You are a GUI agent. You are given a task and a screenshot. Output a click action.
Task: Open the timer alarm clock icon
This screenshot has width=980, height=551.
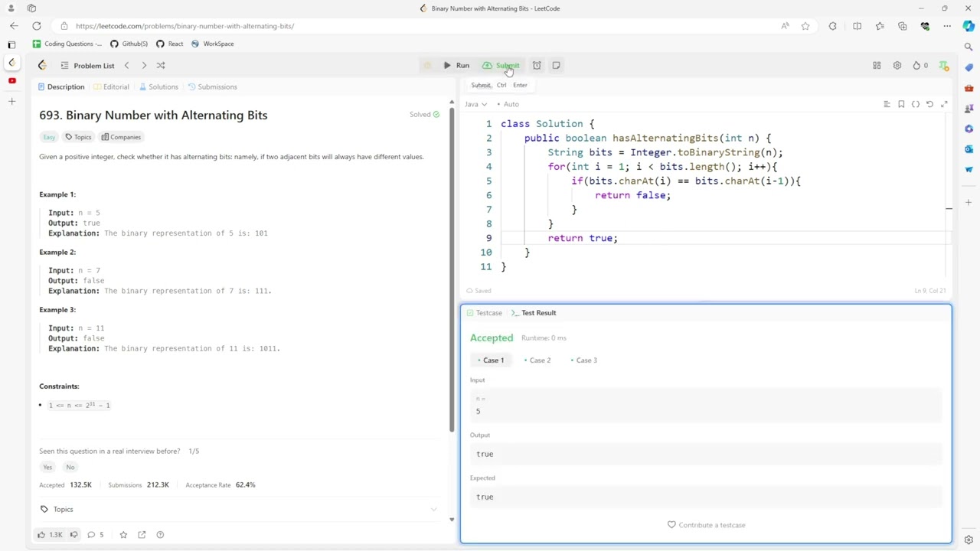537,65
